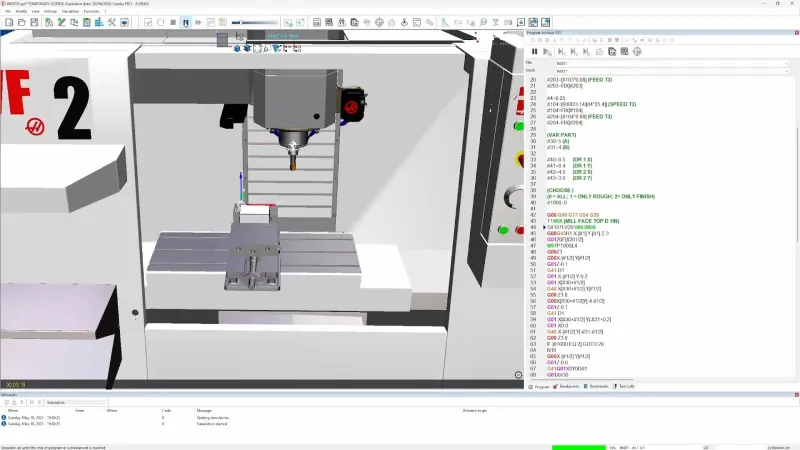Viewport: 800px width, 450px height.
Task: Click the isometric view cube icon in viewport
Action: [x=237, y=48]
